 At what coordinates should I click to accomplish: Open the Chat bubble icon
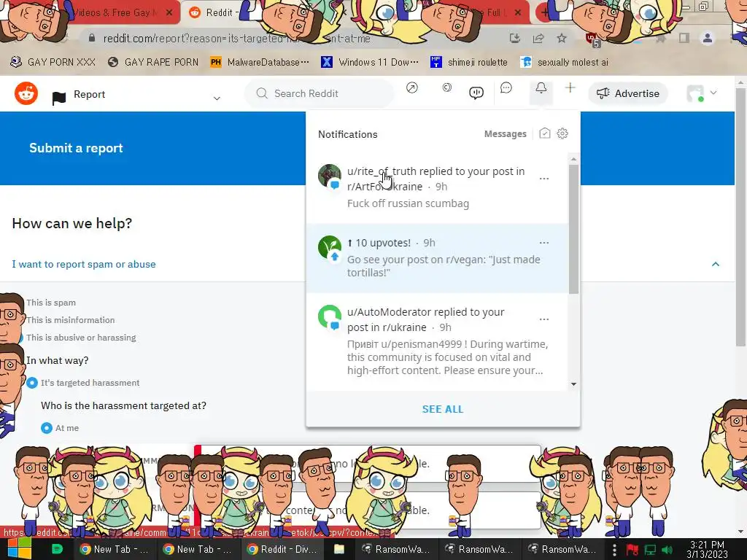pos(506,87)
